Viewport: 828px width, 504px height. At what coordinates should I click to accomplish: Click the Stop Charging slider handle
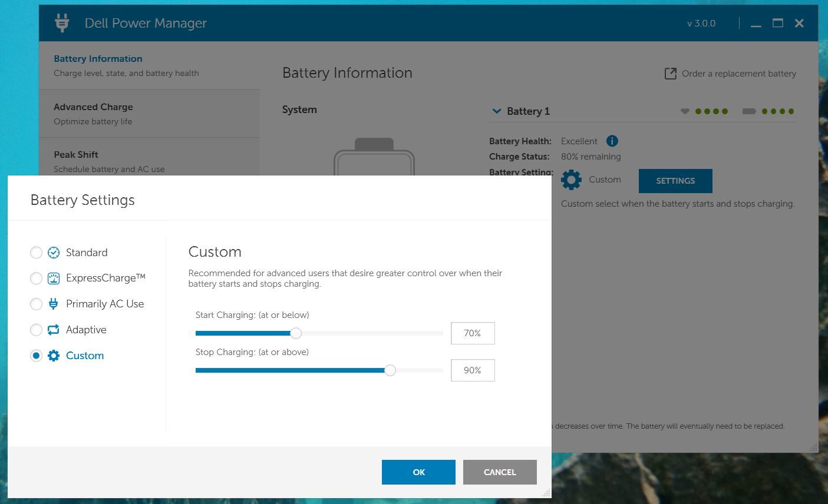coord(390,370)
